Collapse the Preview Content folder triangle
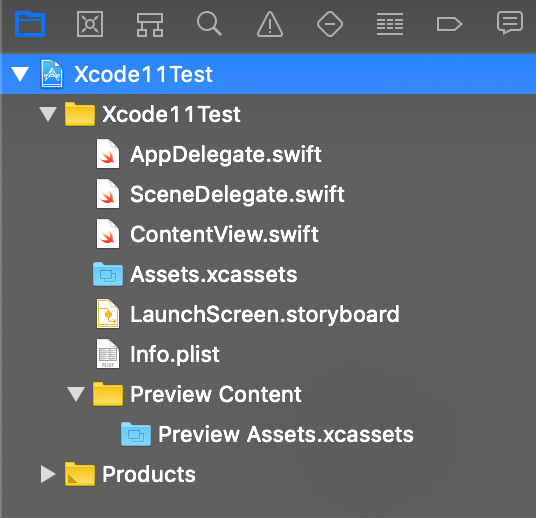This screenshot has height=518, width=536. [76, 394]
